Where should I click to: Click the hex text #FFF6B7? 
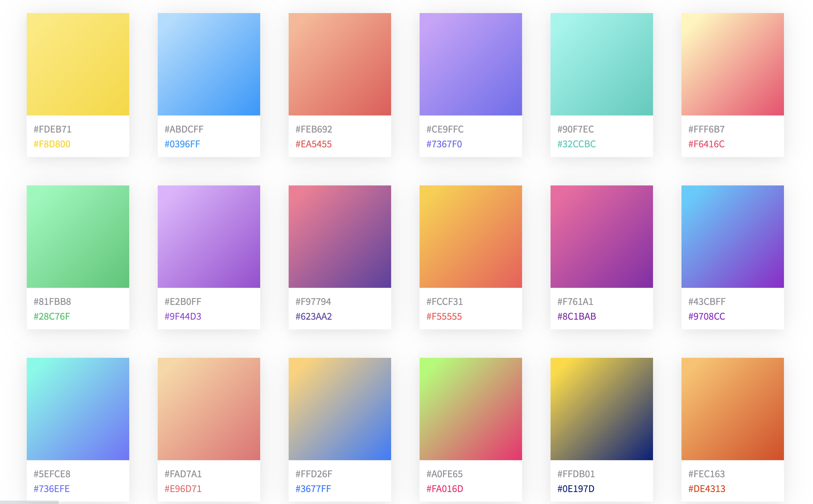(706, 129)
